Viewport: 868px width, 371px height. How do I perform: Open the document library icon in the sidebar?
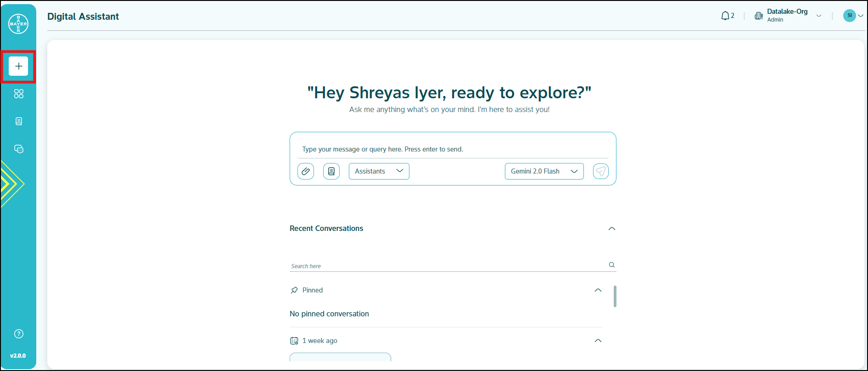18,121
